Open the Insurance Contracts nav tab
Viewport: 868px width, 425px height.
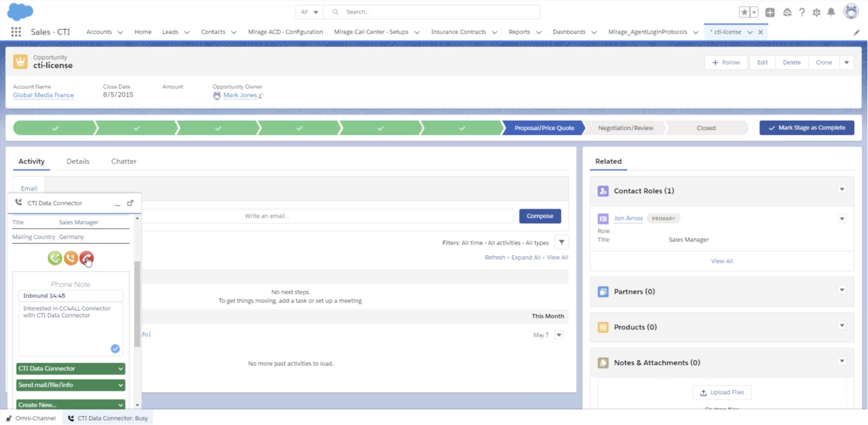[x=458, y=32]
